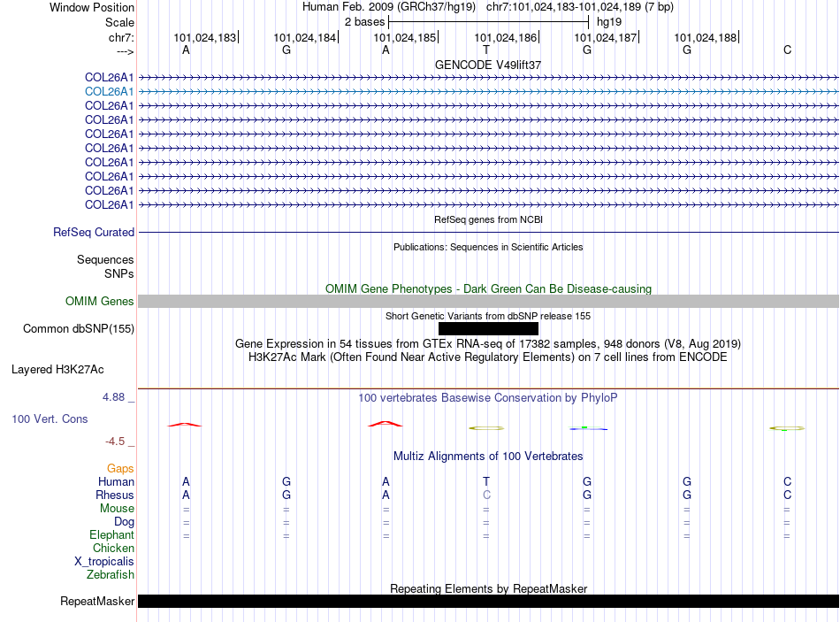Click the OMIM Gene Phenotypes green title
This screenshot has height=622, width=840.
488,288
